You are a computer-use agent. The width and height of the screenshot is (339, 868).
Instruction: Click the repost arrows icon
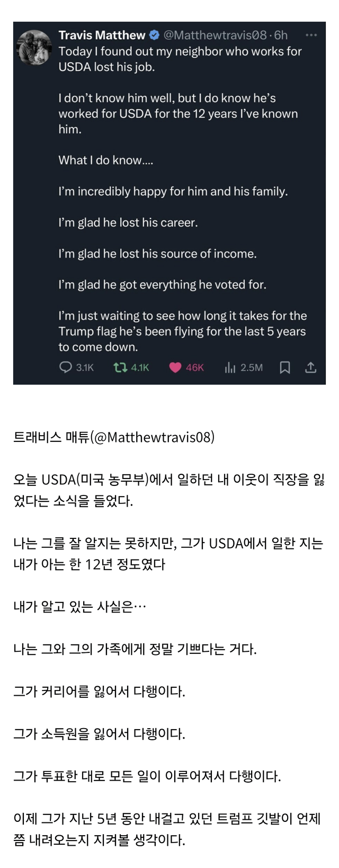coord(120,367)
